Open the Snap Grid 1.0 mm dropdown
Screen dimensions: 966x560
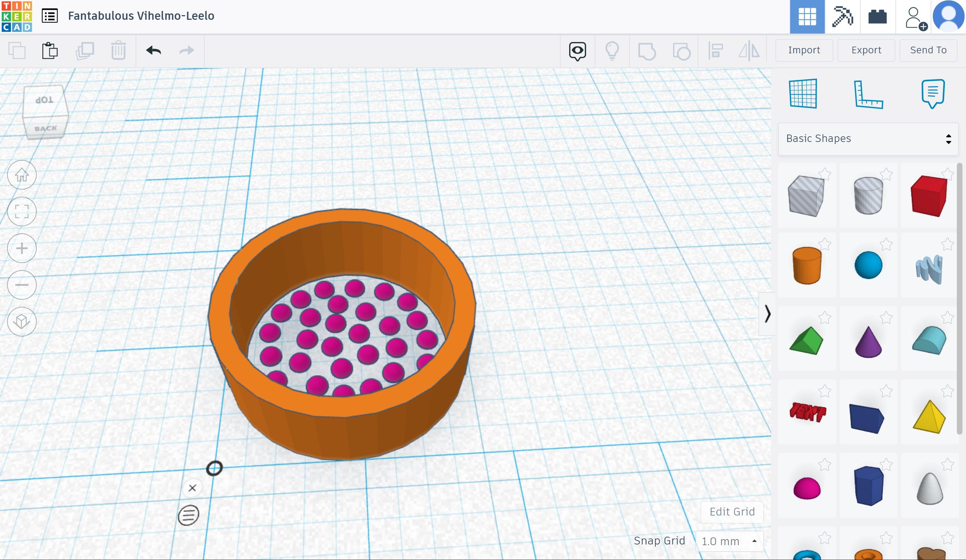pyautogui.click(x=729, y=541)
